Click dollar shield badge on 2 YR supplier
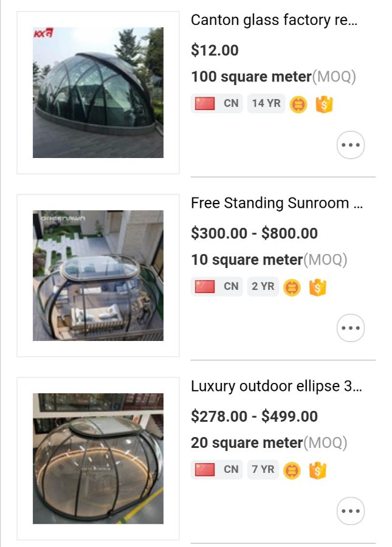This screenshot has height=547, width=392. [318, 287]
